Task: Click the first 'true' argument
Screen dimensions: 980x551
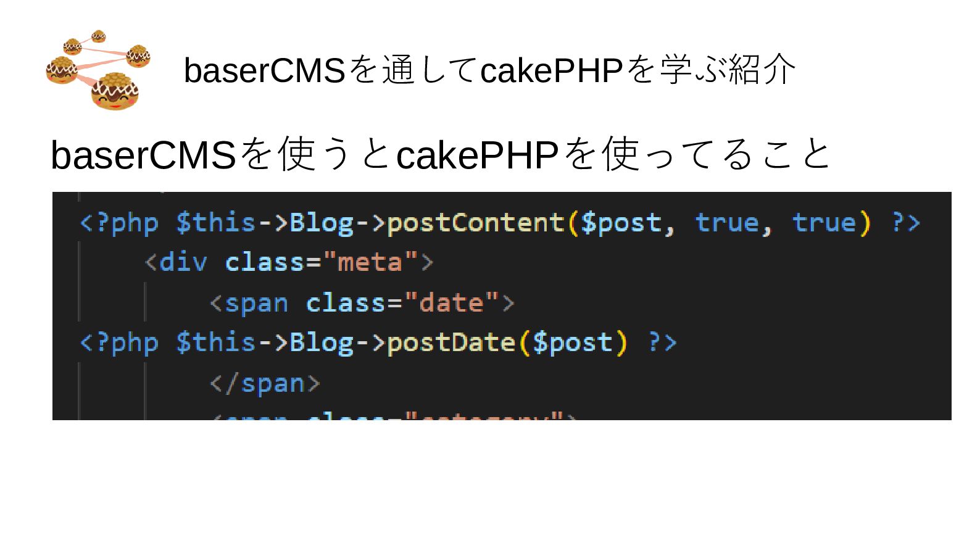Action: 727,223
